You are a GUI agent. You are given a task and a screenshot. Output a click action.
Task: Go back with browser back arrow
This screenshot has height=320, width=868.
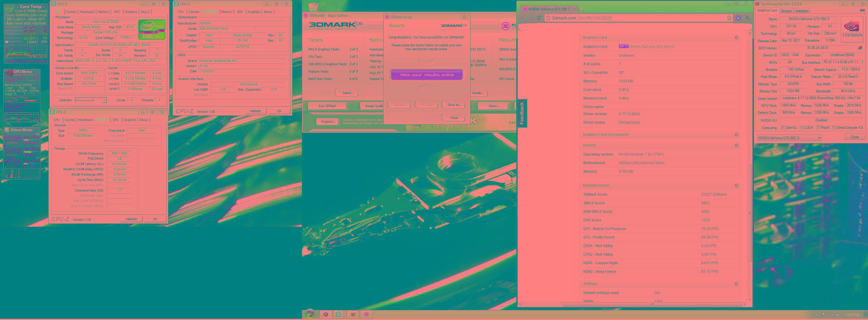pos(523,18)
